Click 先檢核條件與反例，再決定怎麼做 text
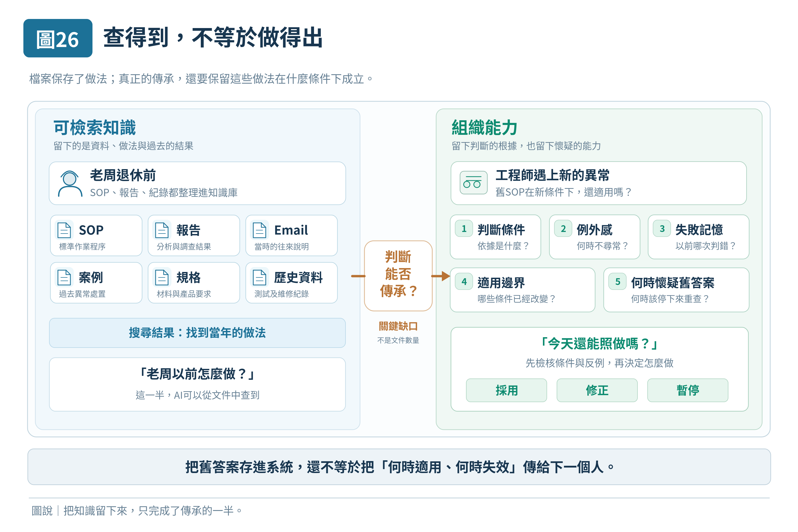 tap(599, 363)
